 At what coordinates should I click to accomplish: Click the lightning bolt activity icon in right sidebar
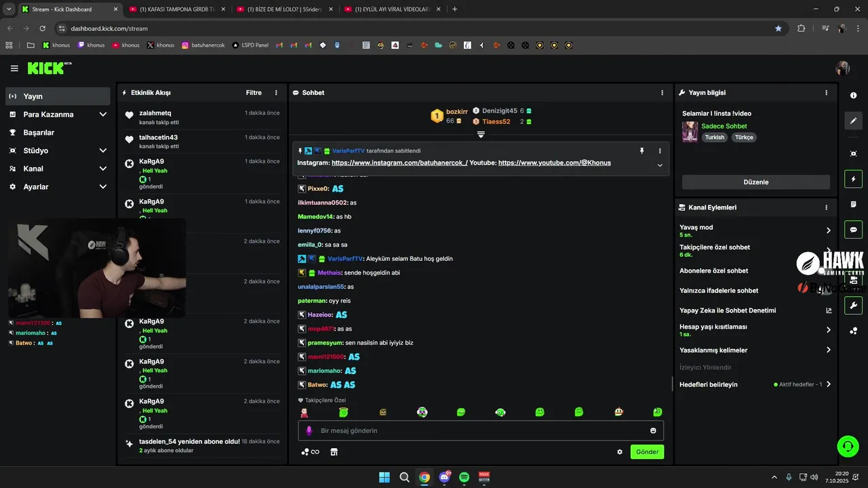[854, 179]
